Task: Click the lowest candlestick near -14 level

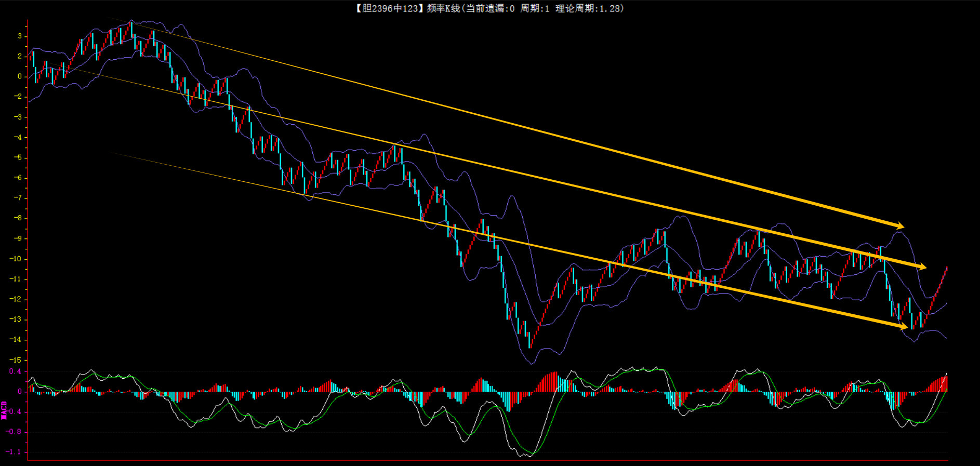Action: [x=529, y=340]
